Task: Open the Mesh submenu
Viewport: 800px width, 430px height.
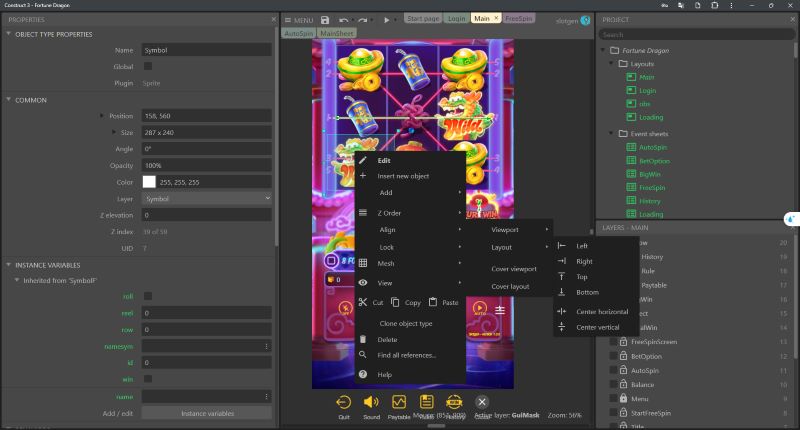Action: pos(410,263)
